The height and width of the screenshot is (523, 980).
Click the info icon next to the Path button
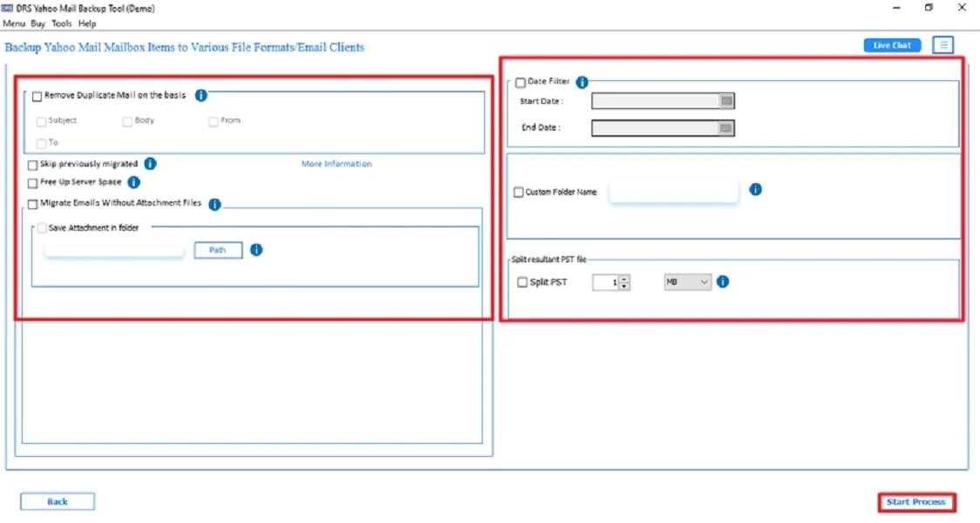[x=255, y=250]
